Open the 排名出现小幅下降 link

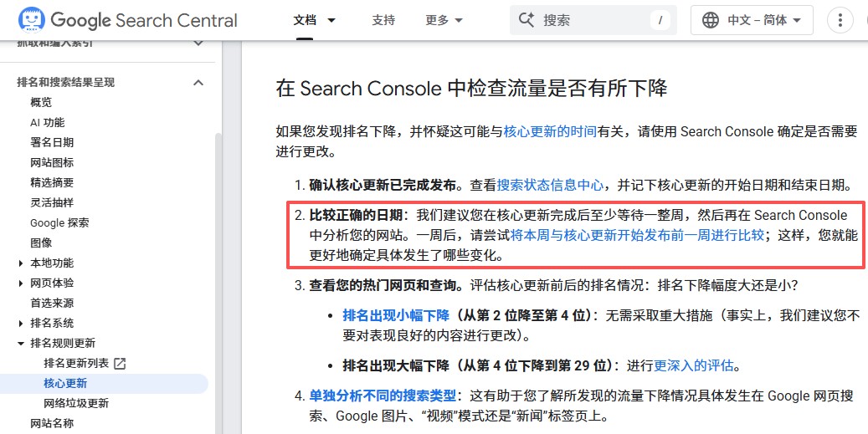pos(396,316)
